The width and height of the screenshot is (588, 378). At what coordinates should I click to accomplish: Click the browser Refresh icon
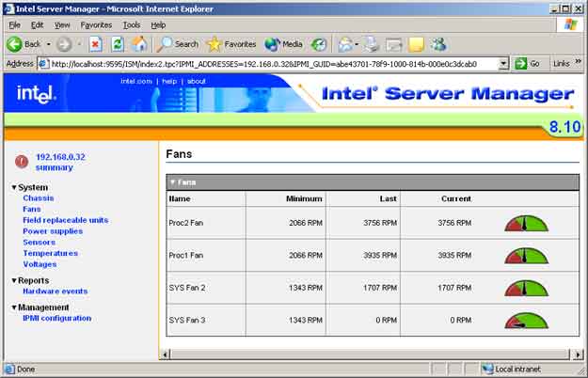tap(117, 43)
